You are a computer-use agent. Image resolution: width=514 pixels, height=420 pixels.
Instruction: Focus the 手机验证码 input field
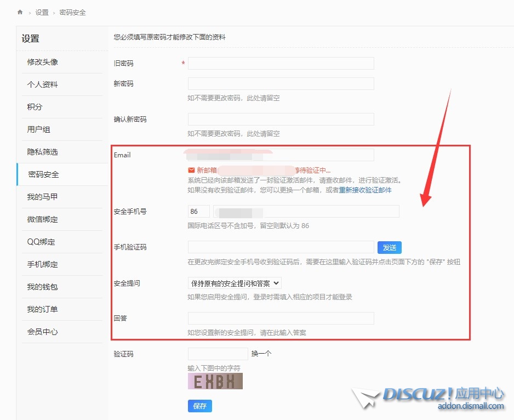point(281,247)
